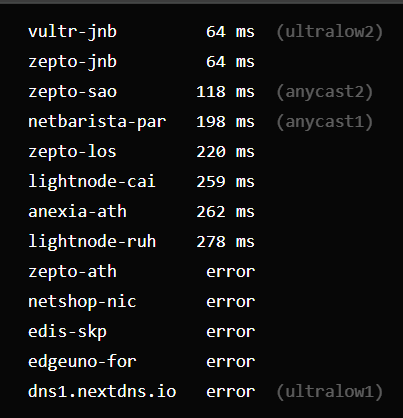Image resolution: width=403 pixels, height=418 pixels.
Task: Click the zepto-ath server name
Action: point(72,272)
